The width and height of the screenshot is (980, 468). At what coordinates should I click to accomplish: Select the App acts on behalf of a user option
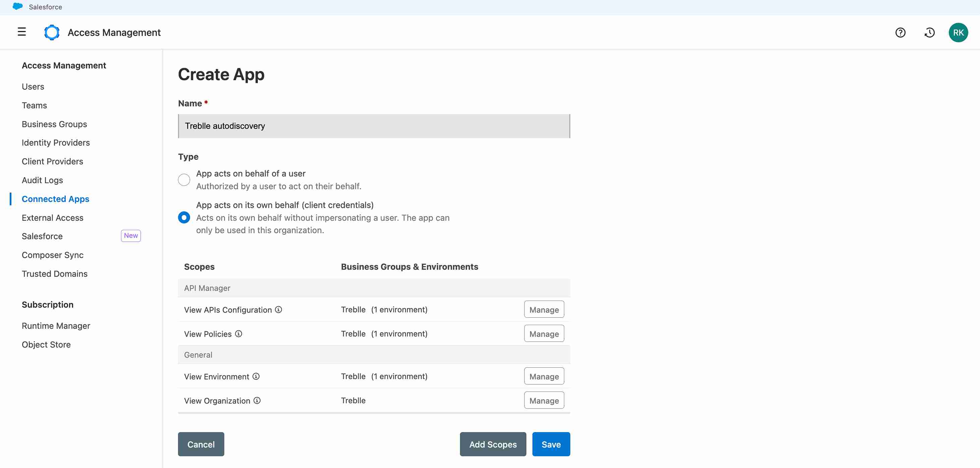click(x=184, y=179)
